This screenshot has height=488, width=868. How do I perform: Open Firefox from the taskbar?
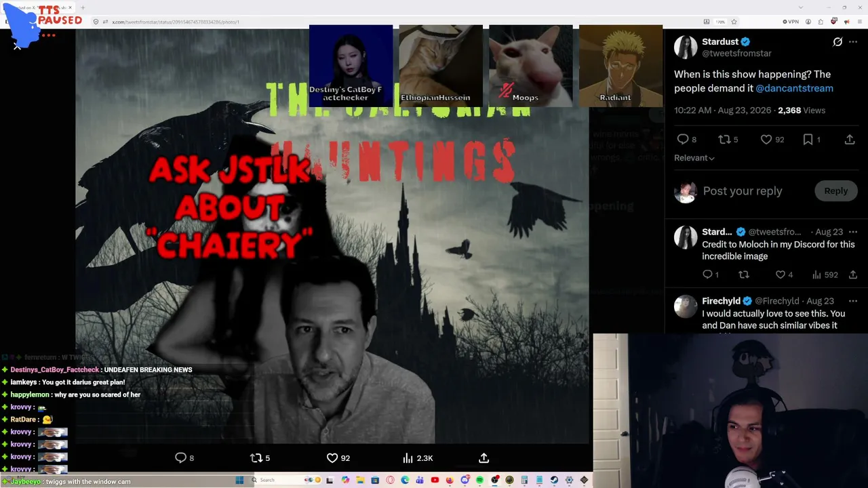450,480
